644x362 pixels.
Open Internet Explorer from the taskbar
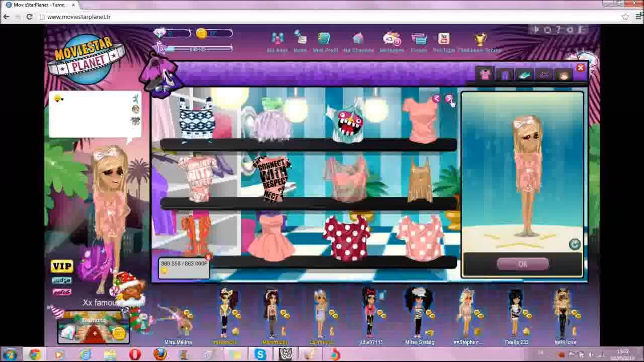85,355
